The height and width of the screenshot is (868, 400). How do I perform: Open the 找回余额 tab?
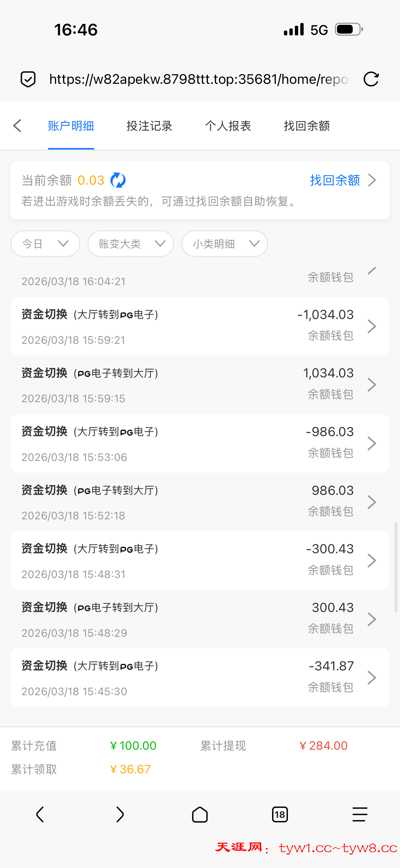(x=307, y=126)
